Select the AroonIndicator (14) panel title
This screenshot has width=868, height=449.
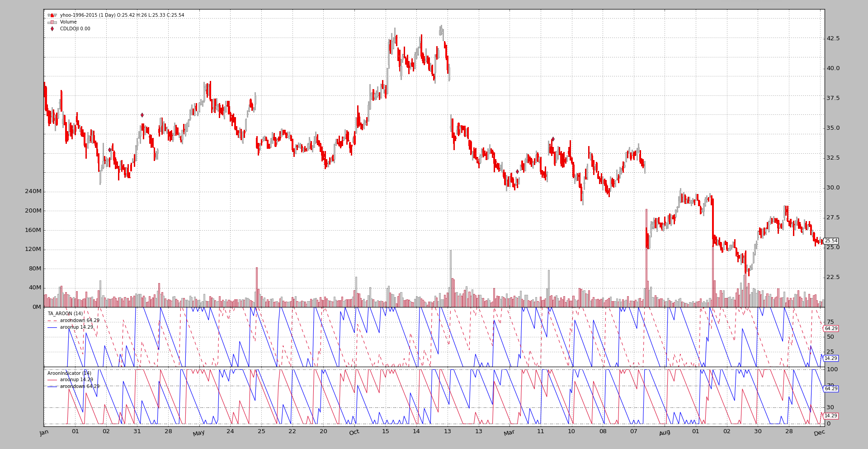[69, 373]
